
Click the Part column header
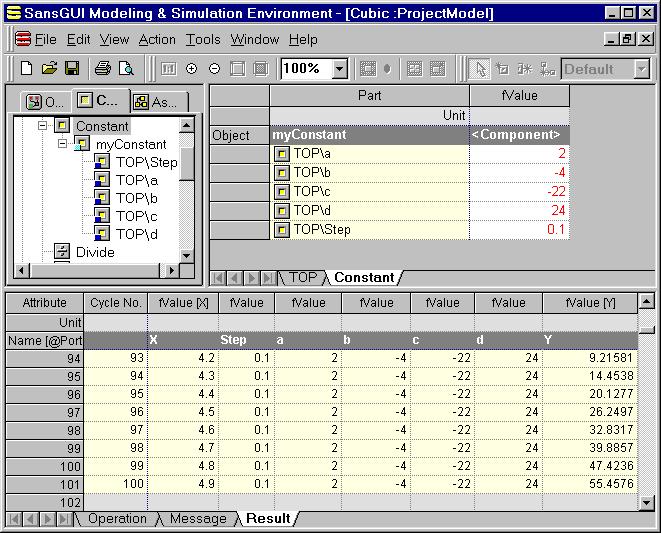click(x=369, y=95)
